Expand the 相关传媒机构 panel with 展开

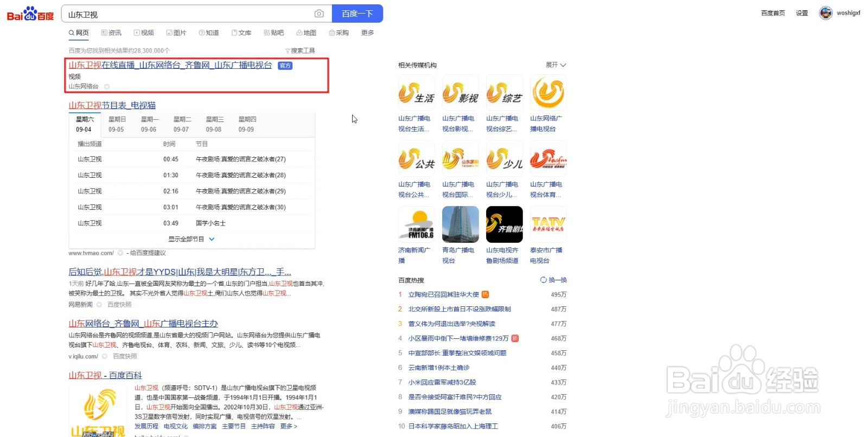pos(556,65)
